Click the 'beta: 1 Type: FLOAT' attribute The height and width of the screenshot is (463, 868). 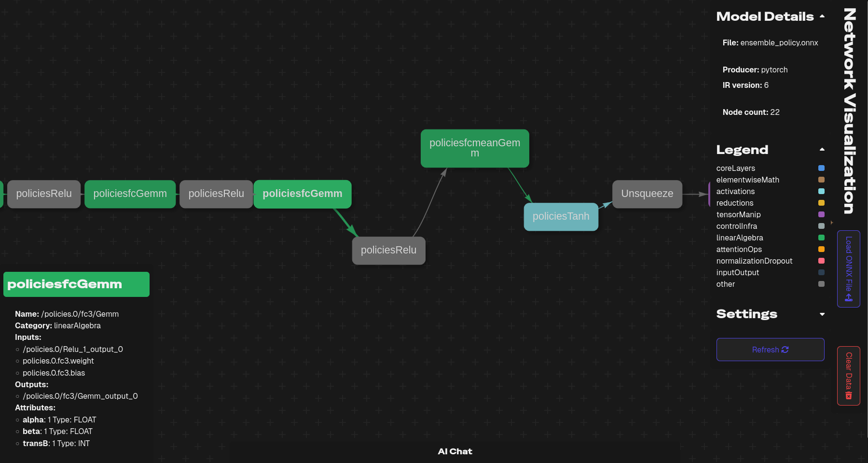coord(57,431)
